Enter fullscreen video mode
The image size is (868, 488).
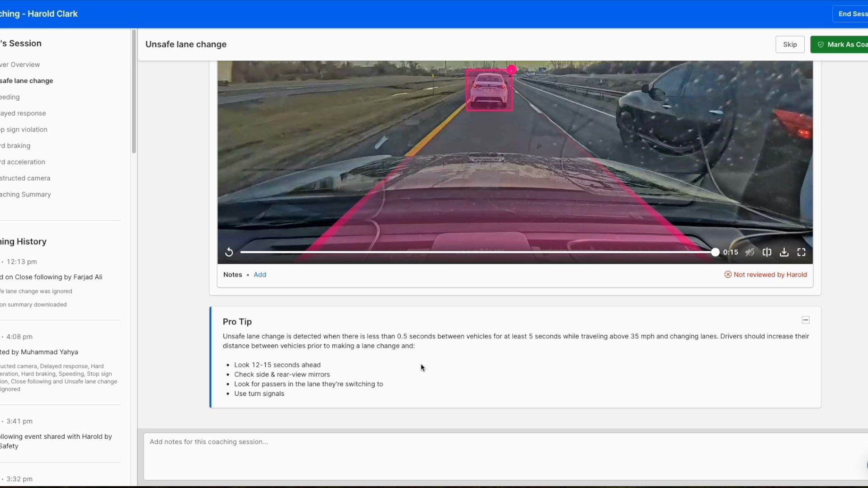tap(801, 252)
